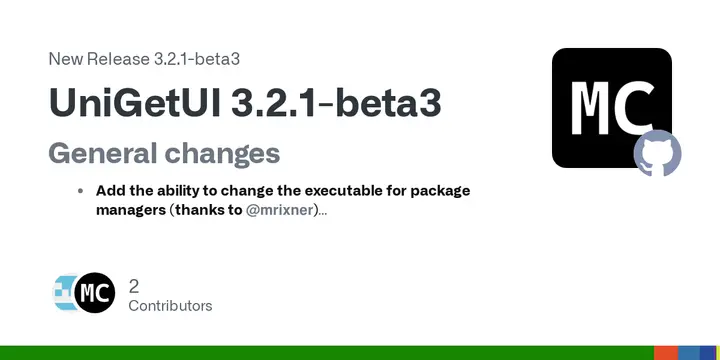Click the UniGetUI 3.2.1-beta3 title
This screenshot has width=720, height=360.
(x=245, y=101)
